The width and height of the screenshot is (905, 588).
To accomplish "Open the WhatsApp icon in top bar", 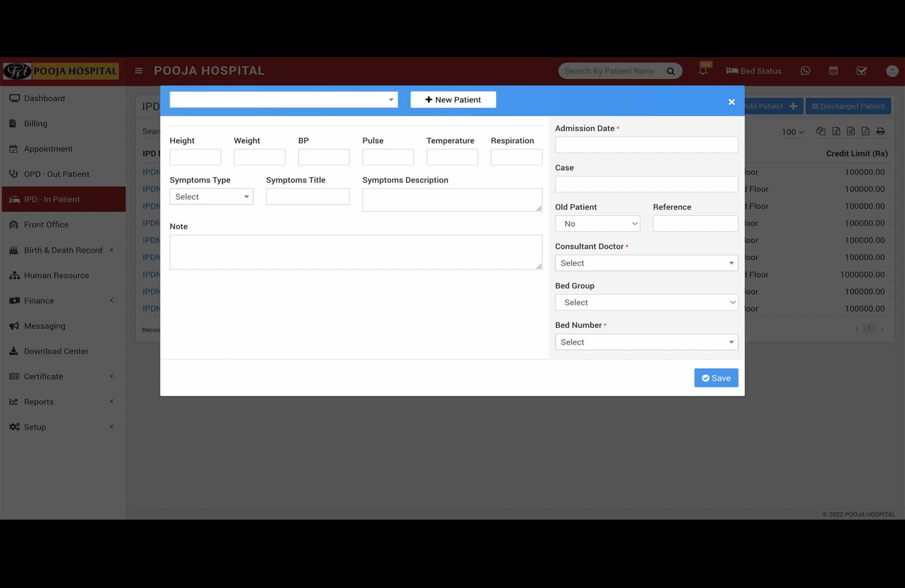I will tap(805, 71).
